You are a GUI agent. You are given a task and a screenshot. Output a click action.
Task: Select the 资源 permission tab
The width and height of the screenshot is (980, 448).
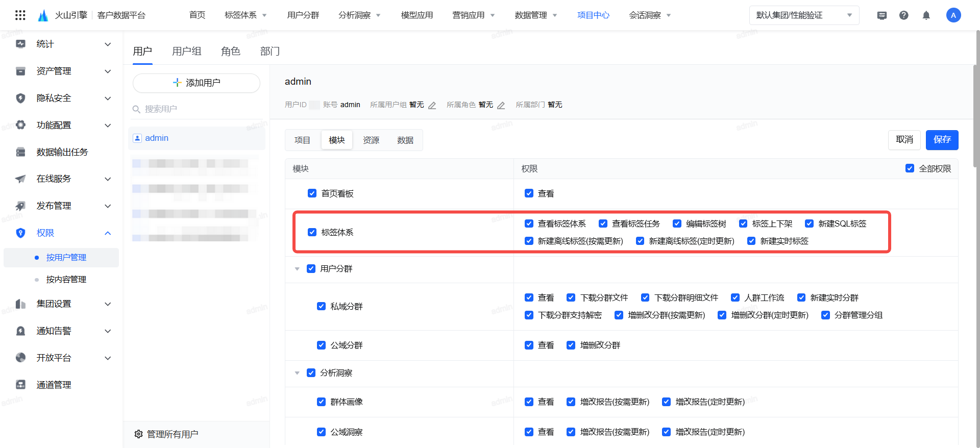click(371, 140)
